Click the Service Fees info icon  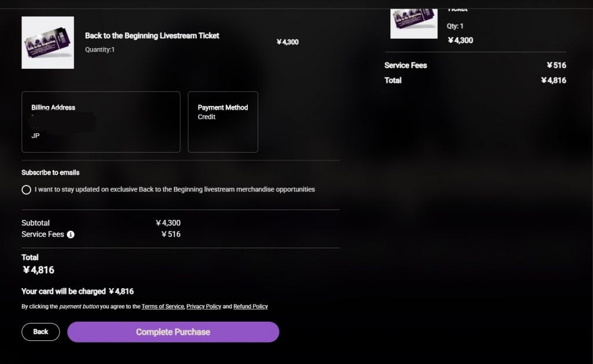coord(71,234)
